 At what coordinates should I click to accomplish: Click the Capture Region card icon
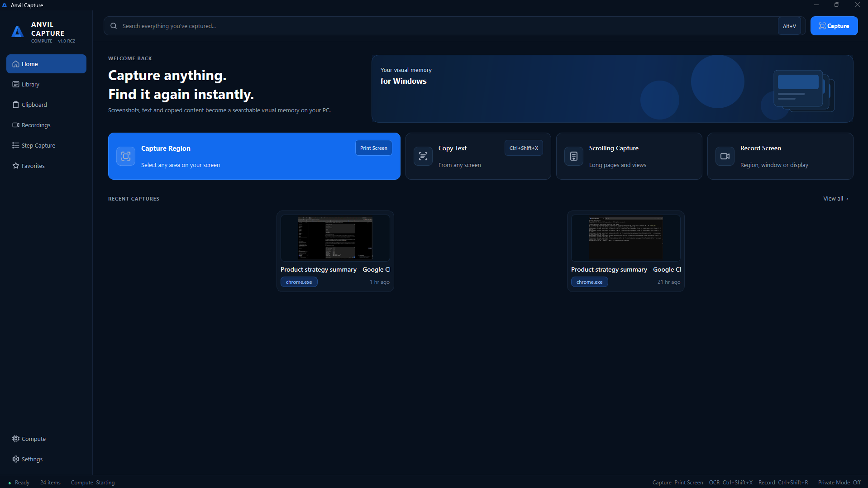[126, 156]
